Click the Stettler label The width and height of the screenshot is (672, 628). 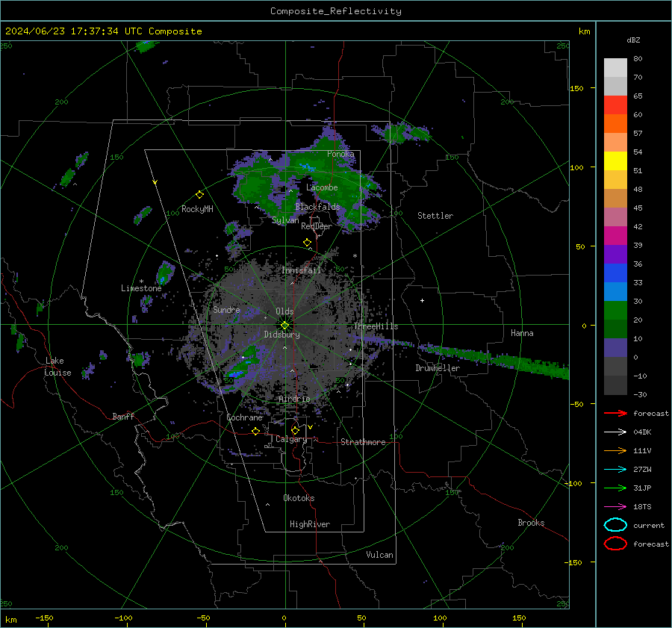click(435, 216)
